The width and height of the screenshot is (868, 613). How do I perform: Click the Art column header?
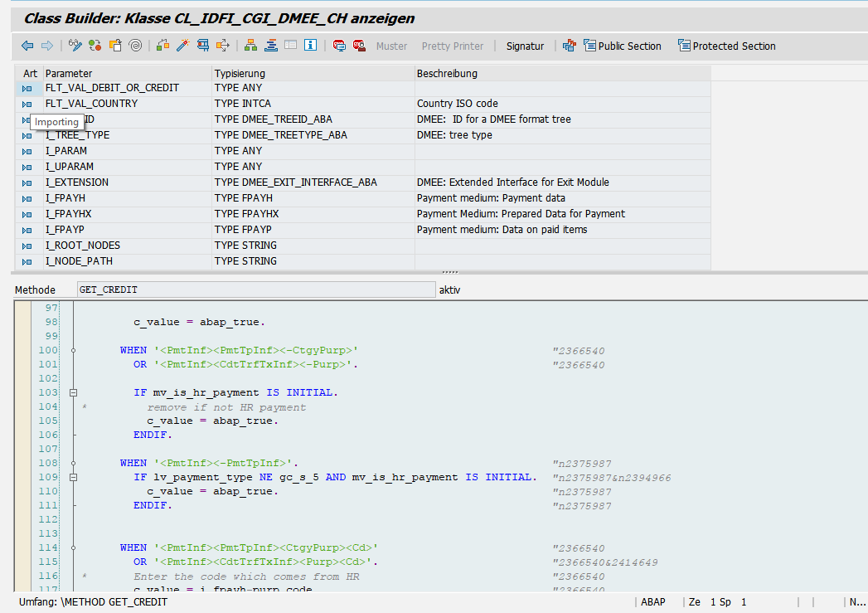30,73
